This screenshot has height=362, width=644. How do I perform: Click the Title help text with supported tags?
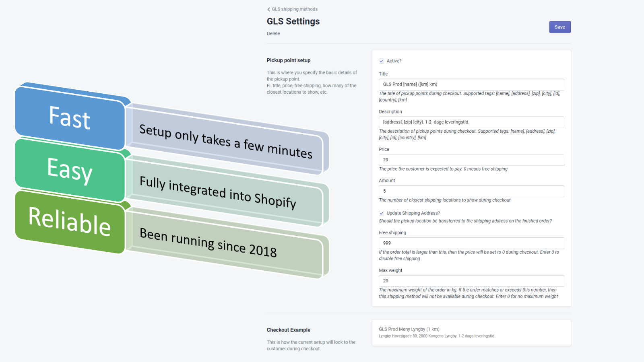[469, 97]
